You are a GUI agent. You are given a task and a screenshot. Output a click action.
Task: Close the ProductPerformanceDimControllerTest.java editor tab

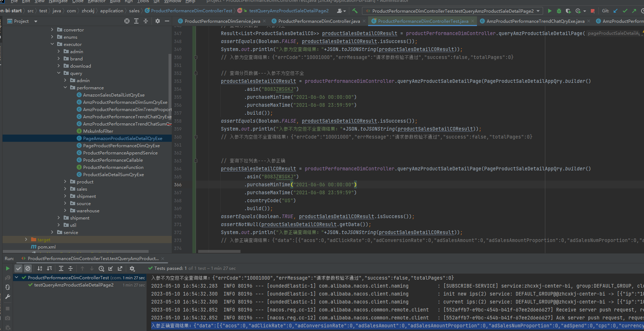472,21
